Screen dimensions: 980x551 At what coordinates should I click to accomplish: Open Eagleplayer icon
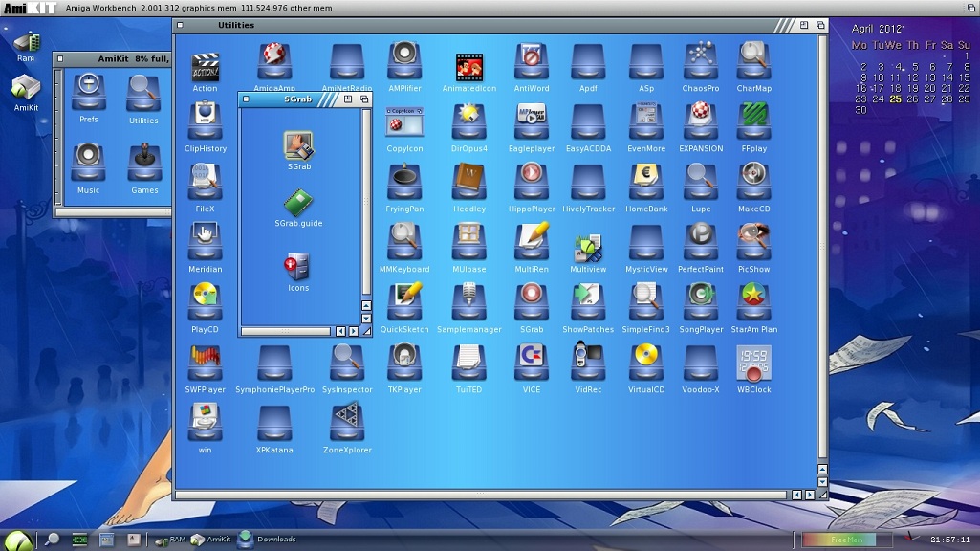532,121
